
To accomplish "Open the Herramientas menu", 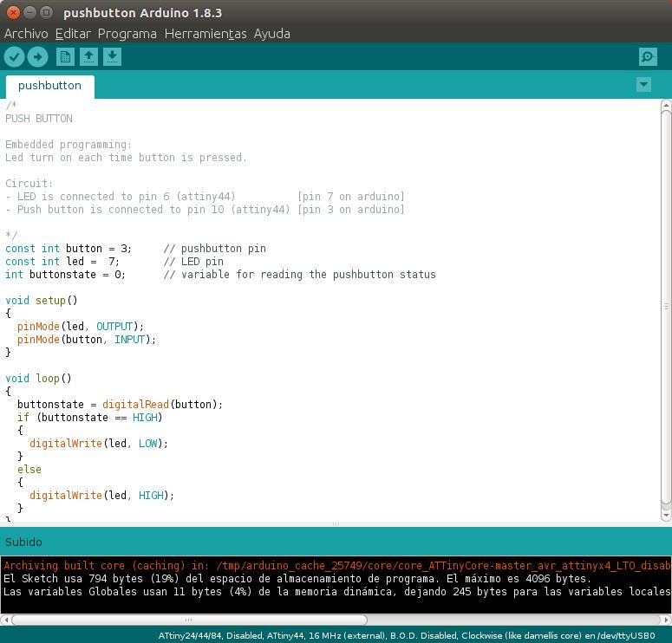I will coord(206,34).
